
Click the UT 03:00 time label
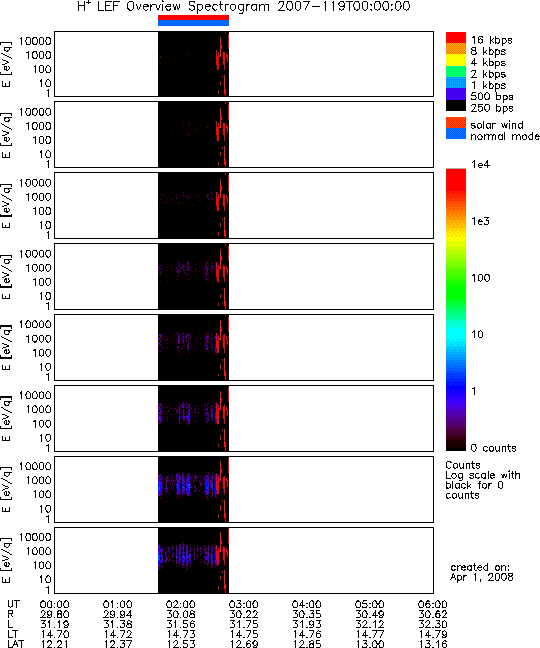tap(243, 605)
